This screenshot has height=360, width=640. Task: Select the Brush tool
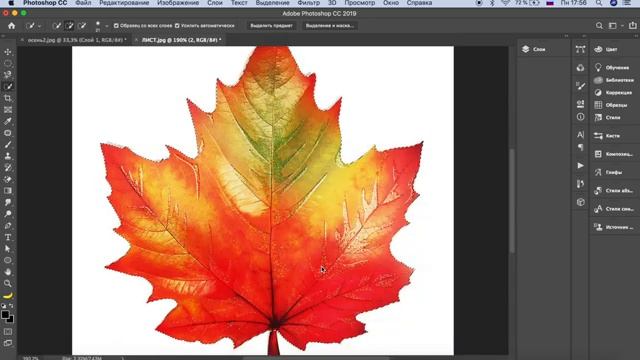[8, 144]
